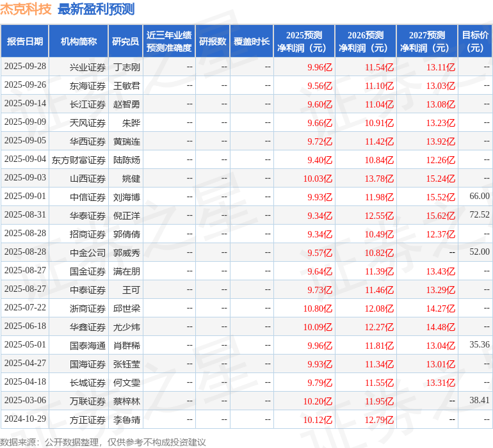Select target price 72.52 cell
493x448 pixels.
[x=479, y=215]
